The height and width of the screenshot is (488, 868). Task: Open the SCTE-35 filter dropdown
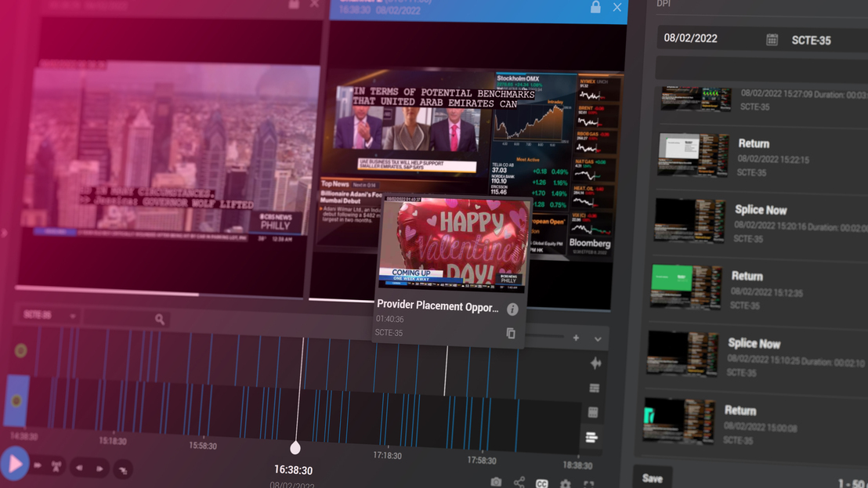click(x=47, y=315)
